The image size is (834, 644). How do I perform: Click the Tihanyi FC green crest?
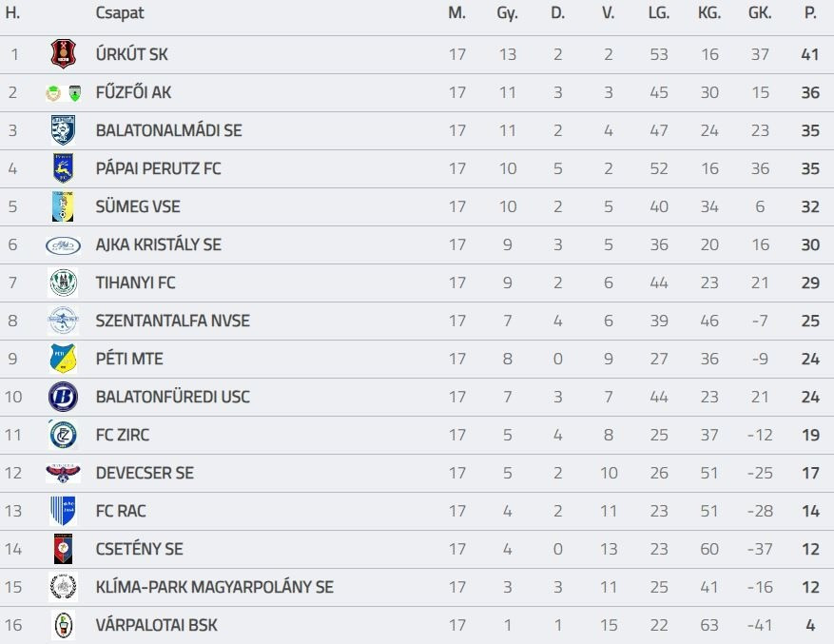click(63, 283)
